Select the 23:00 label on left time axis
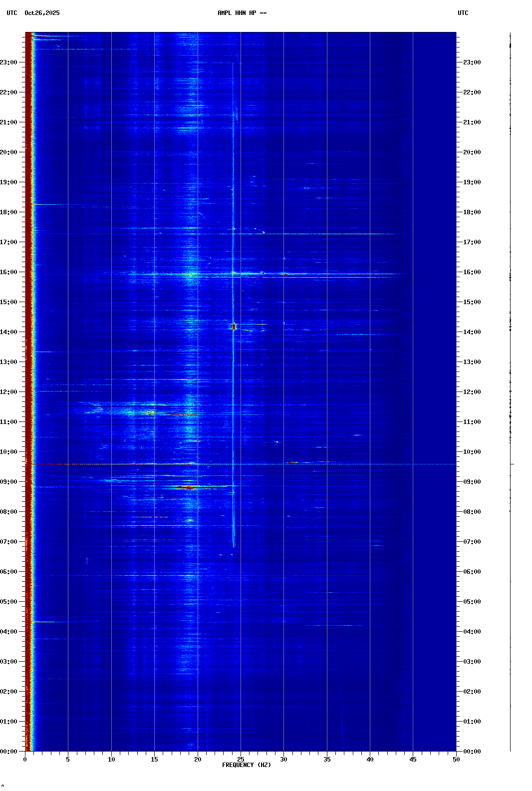The height and width of the screenshot is (791, 532). (8, 62)
